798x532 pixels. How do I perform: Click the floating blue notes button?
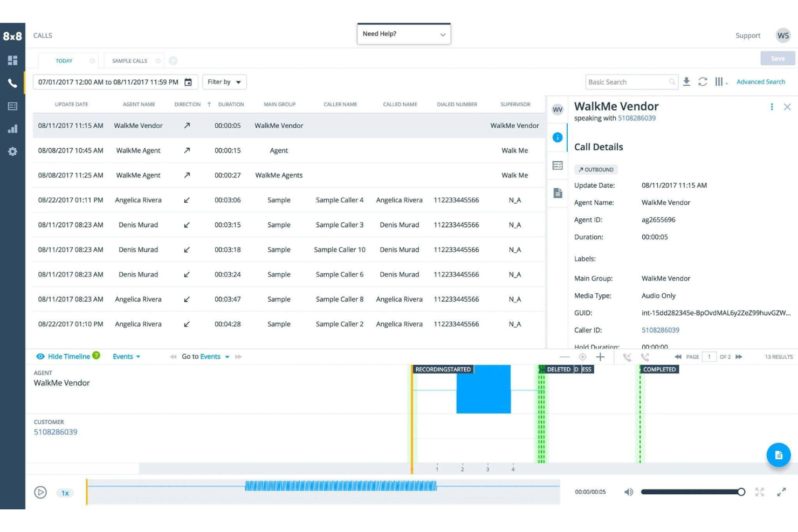point(779,455)
